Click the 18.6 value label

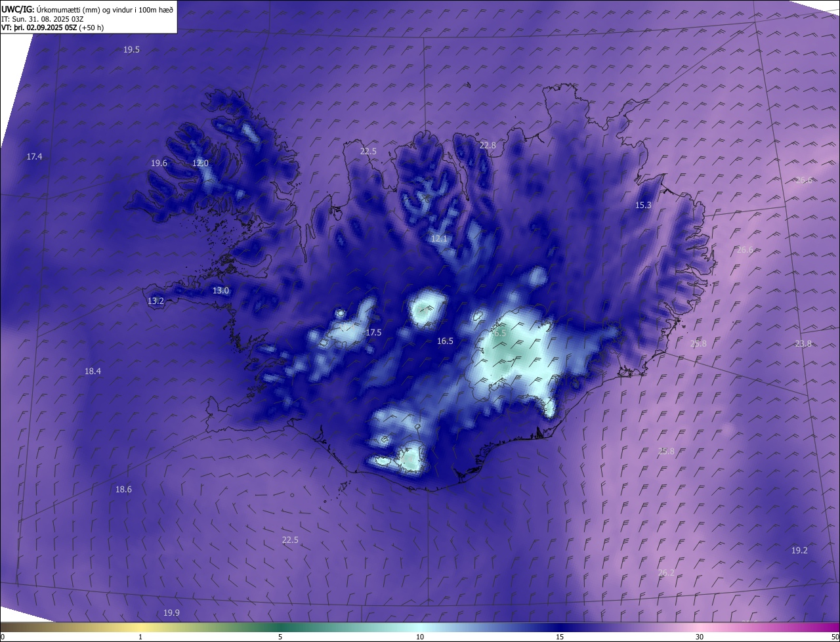point(123,490)
